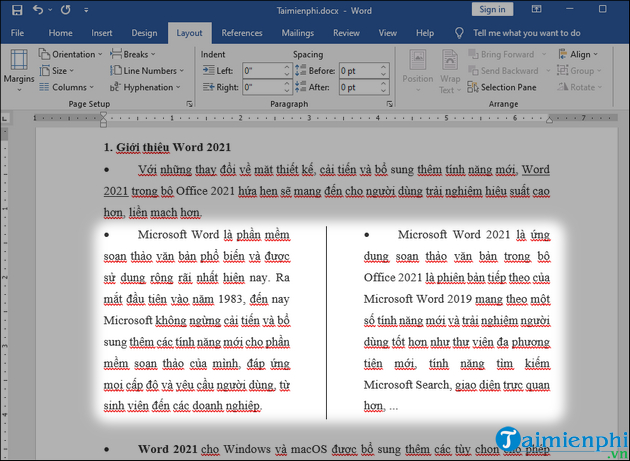Increase Left indent with up arrow
This screenshot has height=461, width=630.
click(286, 67)
